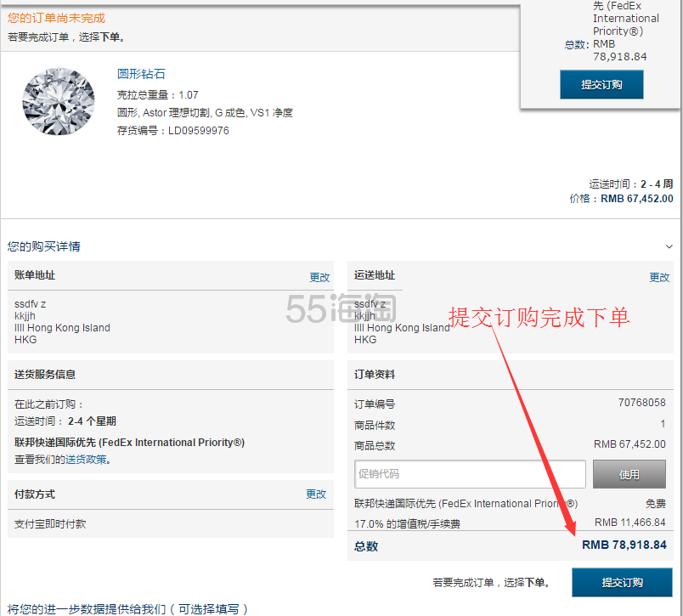Expand 将您的进一步数据提供给我们 optional section
The height and width of the screenshot is (616, 683).
pyautogui.click(x=127, y=608)
